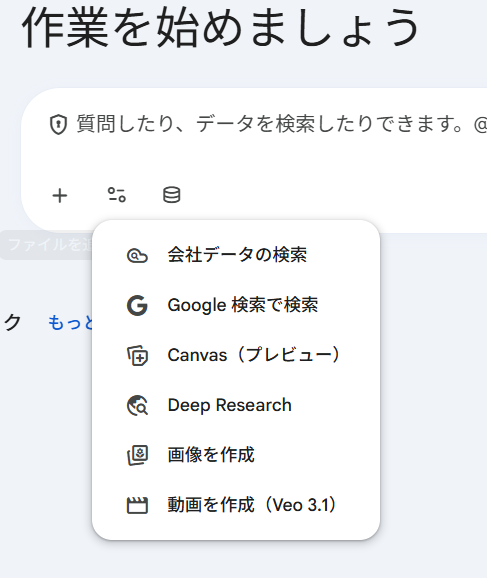Click the Deep Research globe icon
487x578 pixels.
(x=138, y=405)
